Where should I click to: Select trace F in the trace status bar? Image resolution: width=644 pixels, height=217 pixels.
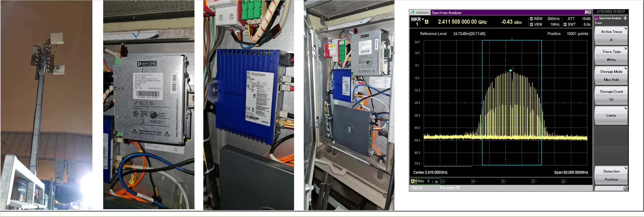point(563,181)
